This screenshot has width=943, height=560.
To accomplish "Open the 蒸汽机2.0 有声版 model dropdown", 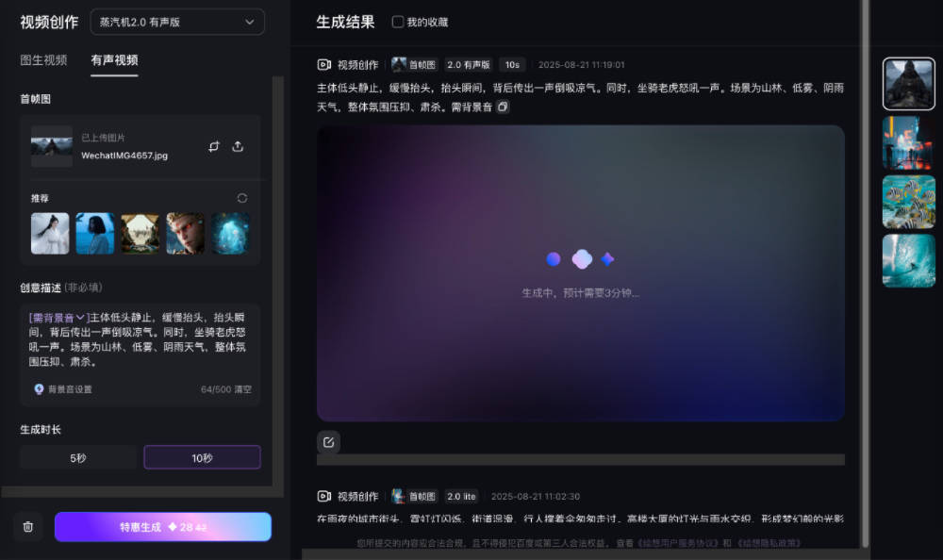I will coord(177,22).
